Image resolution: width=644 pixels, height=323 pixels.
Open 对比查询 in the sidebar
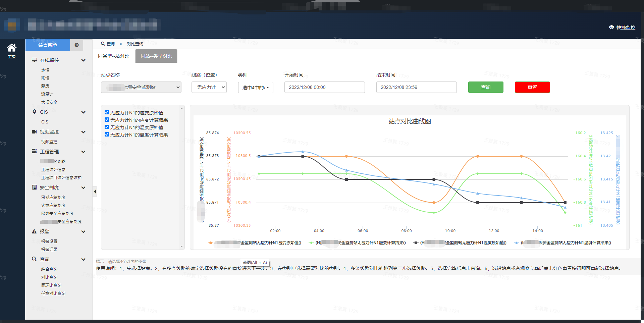pos(49,277)
